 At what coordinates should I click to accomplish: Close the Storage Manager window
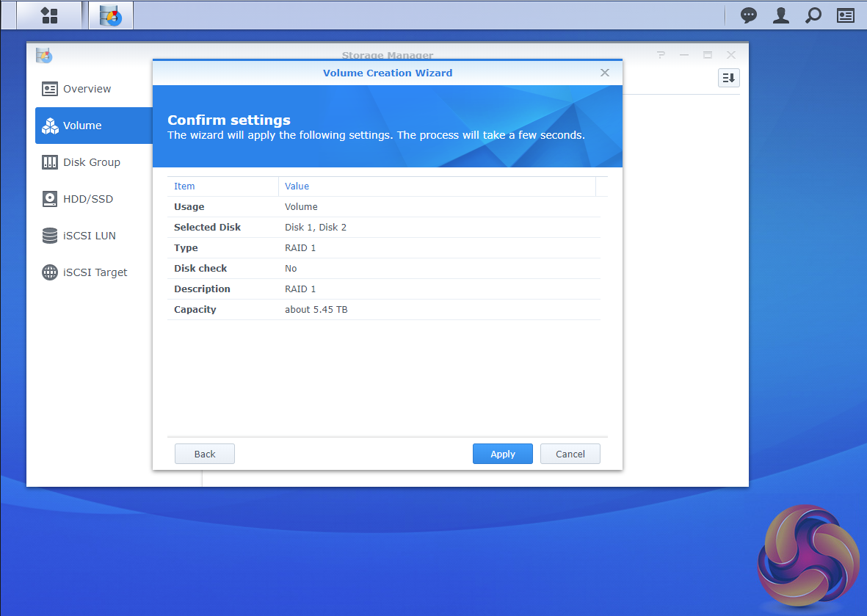[731, 55]
